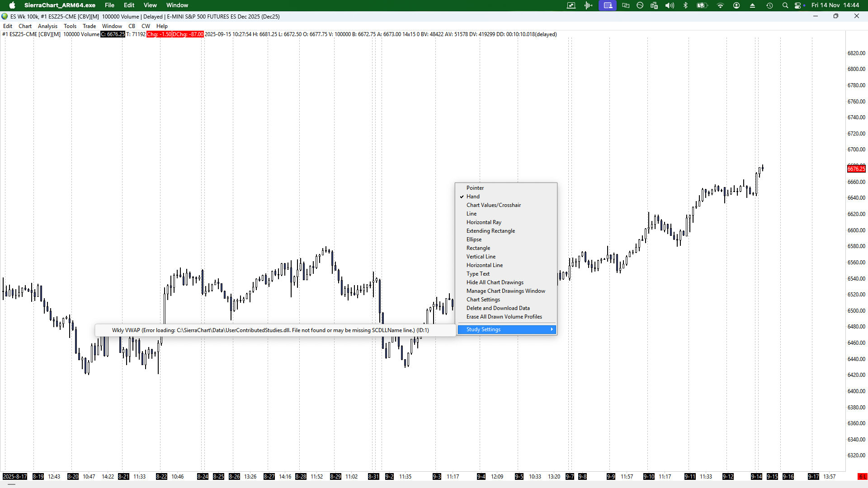Open Control Center icon in menu bar

pos(799,5)
